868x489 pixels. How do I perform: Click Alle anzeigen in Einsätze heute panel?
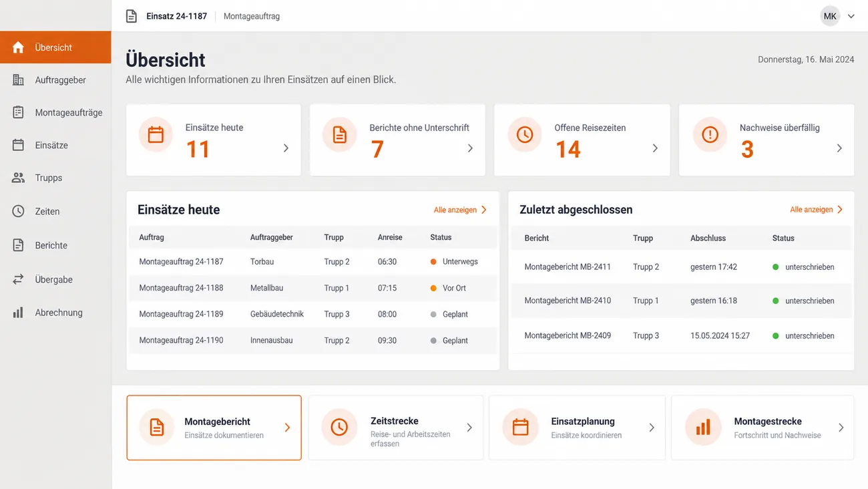[460, 210]
